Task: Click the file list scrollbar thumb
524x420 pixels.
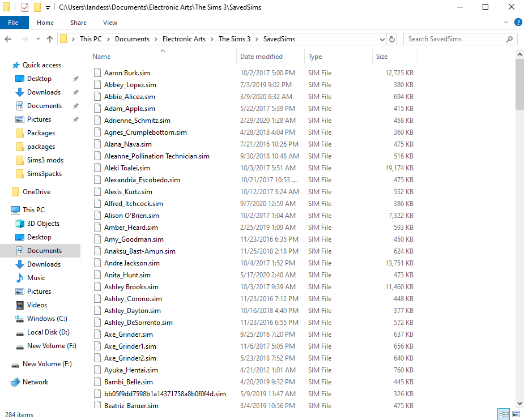Action: [519, 84]
